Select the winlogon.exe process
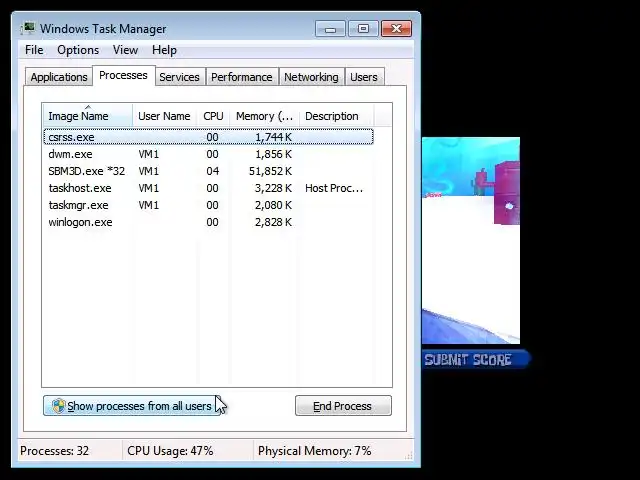Viewport: 640px width, 480px height. [x=208, y=222]
